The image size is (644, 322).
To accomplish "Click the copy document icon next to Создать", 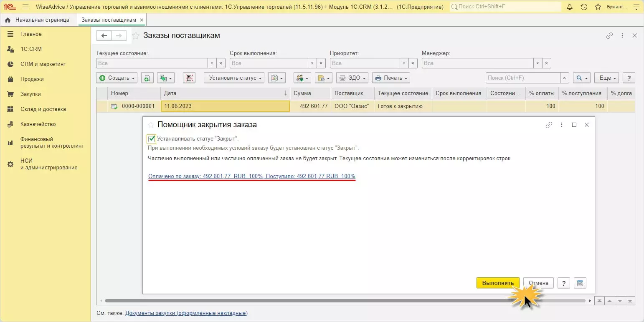I will [147, 78].
